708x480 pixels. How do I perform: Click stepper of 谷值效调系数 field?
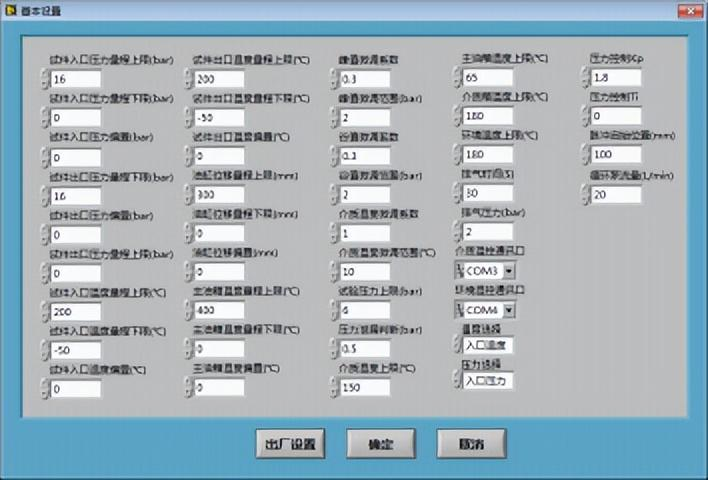[x=334, y=156]
